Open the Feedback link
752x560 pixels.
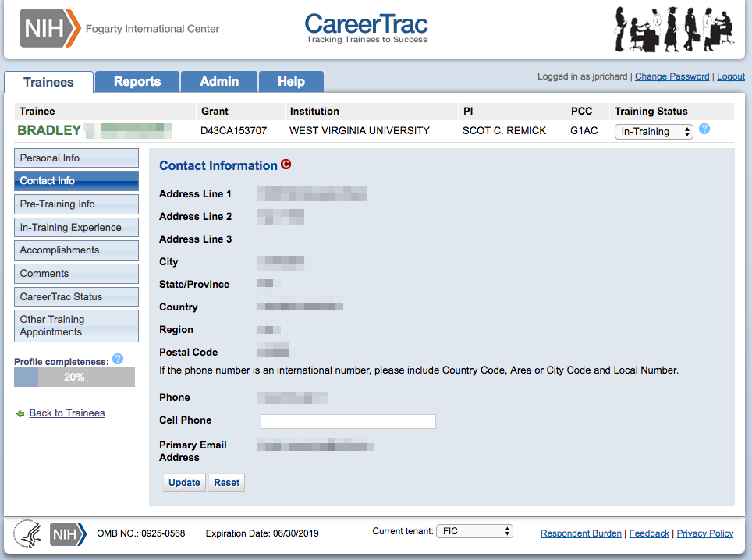[x=649, y=533]
